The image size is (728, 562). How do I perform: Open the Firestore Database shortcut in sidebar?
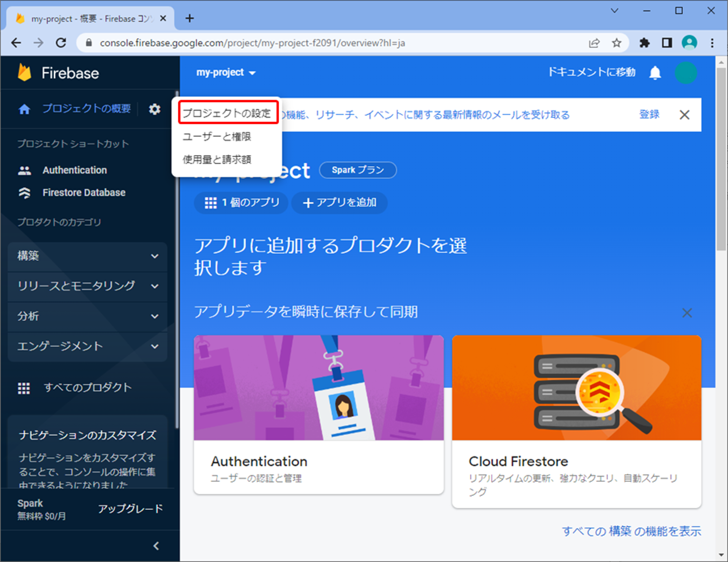(x=72, y=193)
